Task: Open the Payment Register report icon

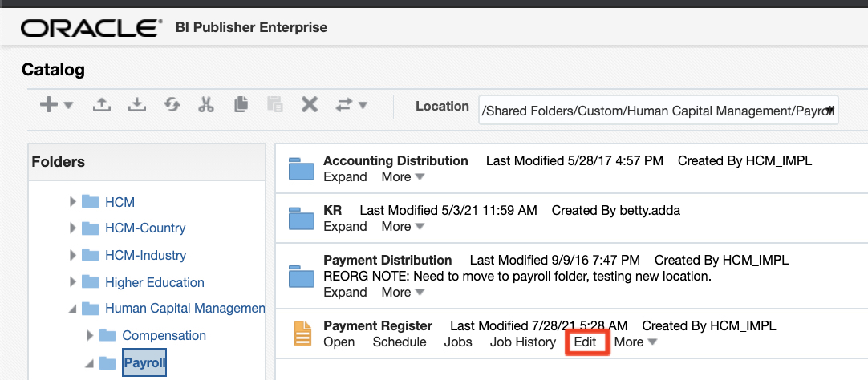Action: click(x=302, y=334)
